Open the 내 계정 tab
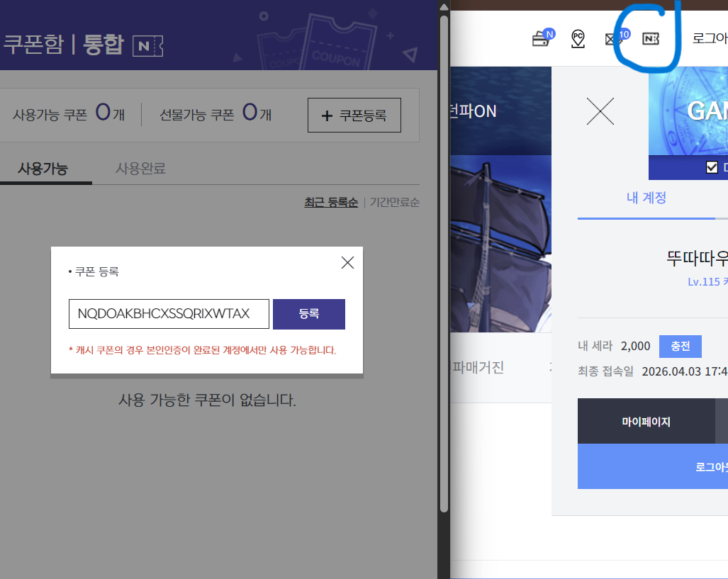 click(646, 198)
